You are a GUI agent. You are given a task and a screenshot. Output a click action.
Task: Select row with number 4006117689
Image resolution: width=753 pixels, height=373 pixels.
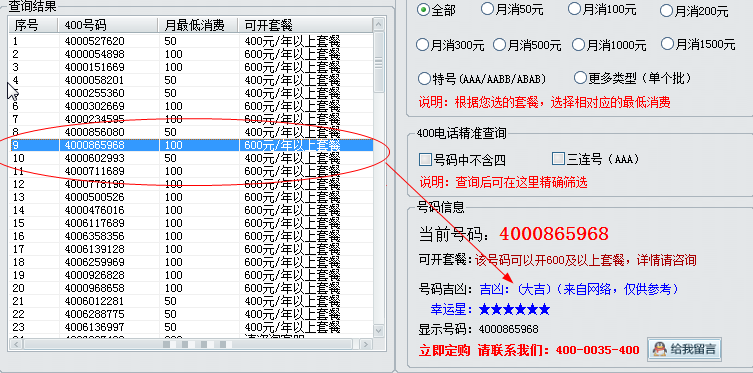(x=191, y=223)
